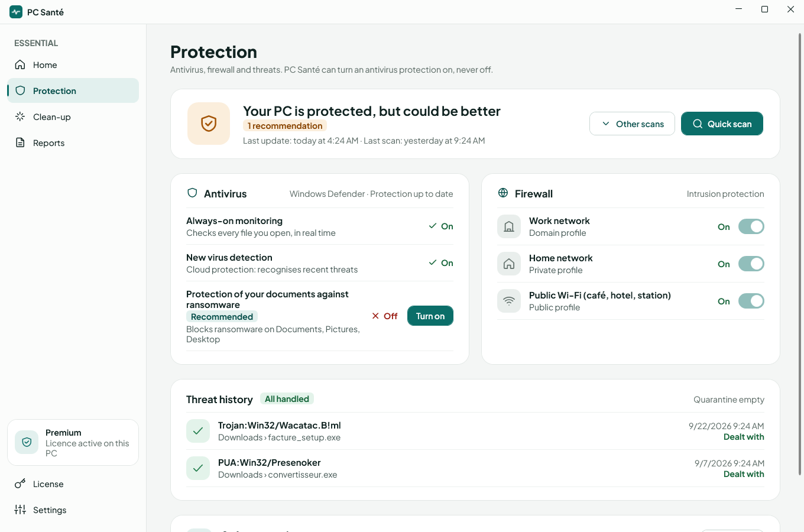This screenshot has height=532, width=804.
Task: Click the Domain profile label
Action: 557,233
